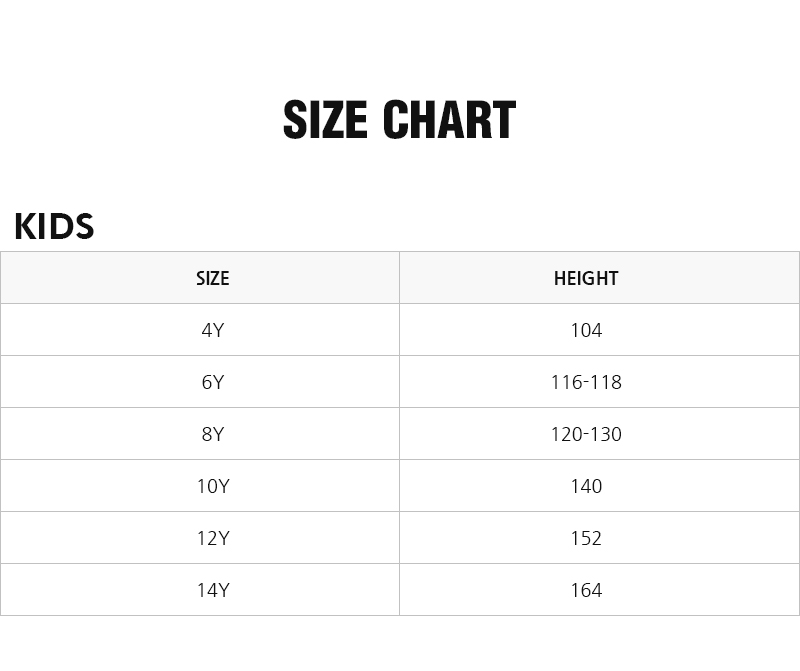Click the letter K in KIDS

click(x=25, y=227)
